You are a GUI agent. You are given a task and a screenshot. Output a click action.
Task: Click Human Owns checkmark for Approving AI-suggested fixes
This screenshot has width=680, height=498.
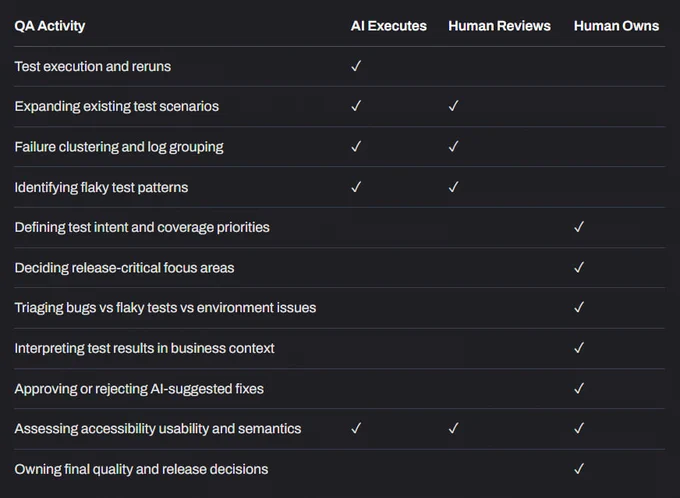(x=579, y=388)
